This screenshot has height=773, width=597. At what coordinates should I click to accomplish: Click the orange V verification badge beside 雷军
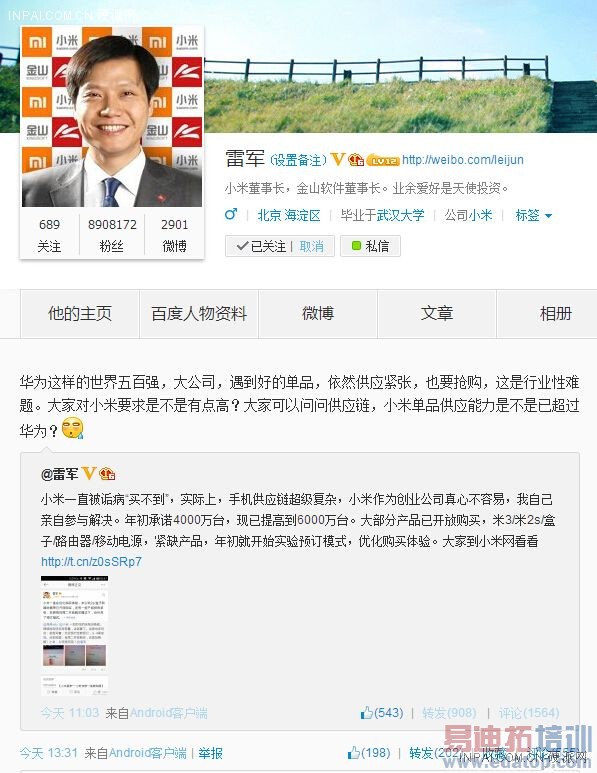[338, 159]
